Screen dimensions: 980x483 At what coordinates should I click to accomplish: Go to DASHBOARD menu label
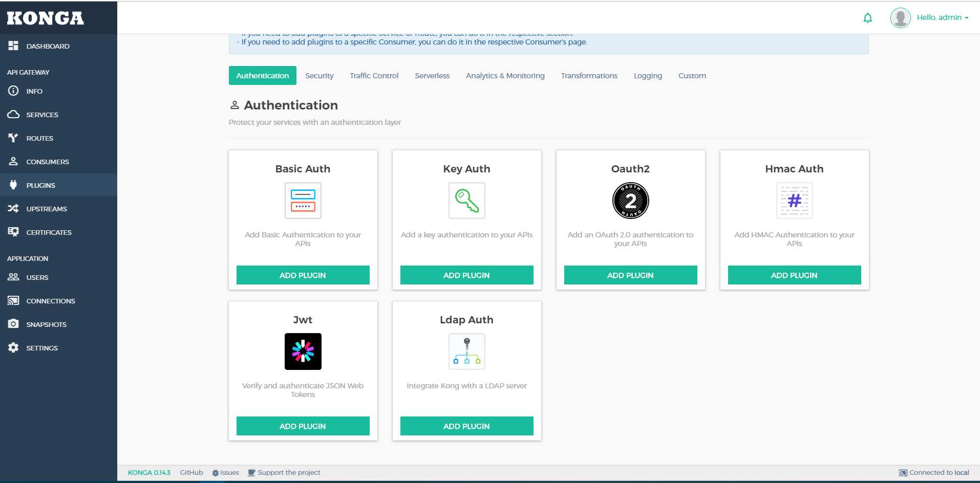[48, 46]
